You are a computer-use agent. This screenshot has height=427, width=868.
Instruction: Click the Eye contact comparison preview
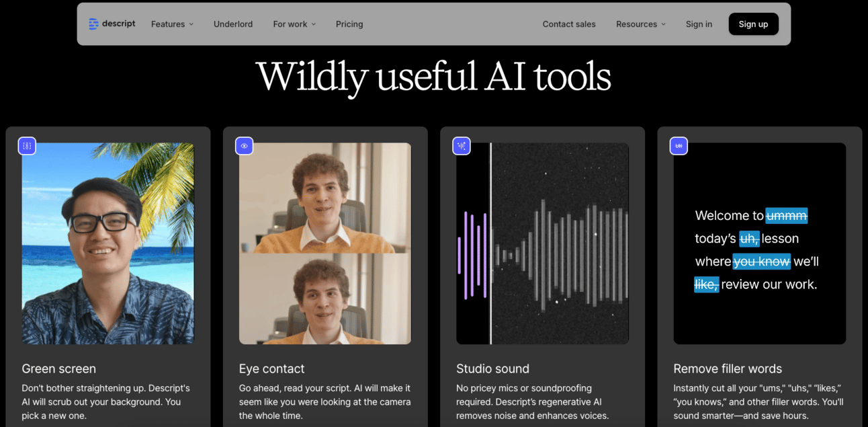pyautogui.click(x=325, y=243)
